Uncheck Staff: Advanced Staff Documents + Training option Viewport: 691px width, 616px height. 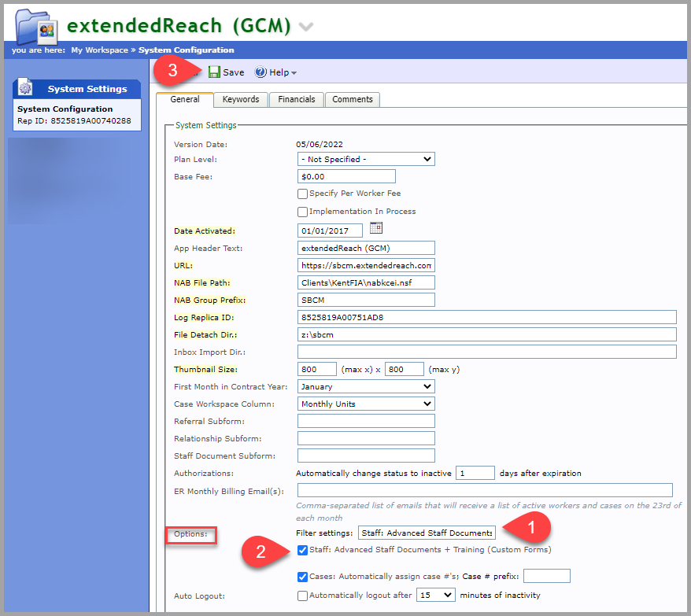pos(302,550)
